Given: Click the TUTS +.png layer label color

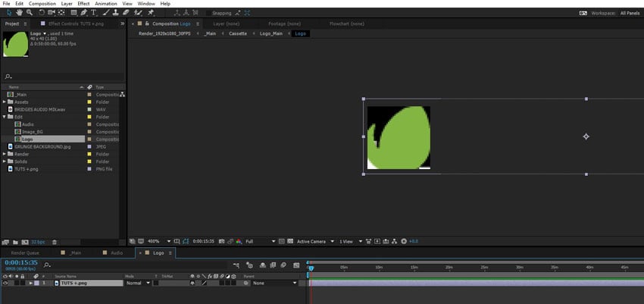Looking at the screenshot, I should point(36,283).
